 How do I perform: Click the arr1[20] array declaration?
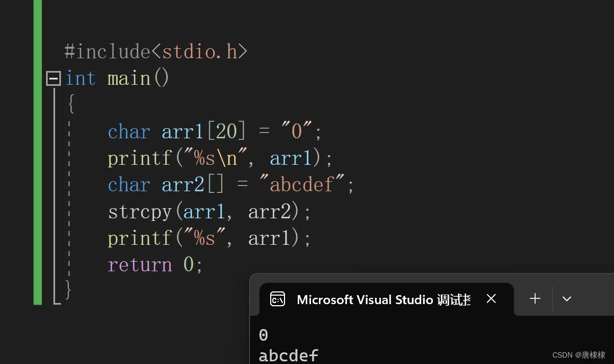click(203, 131)
